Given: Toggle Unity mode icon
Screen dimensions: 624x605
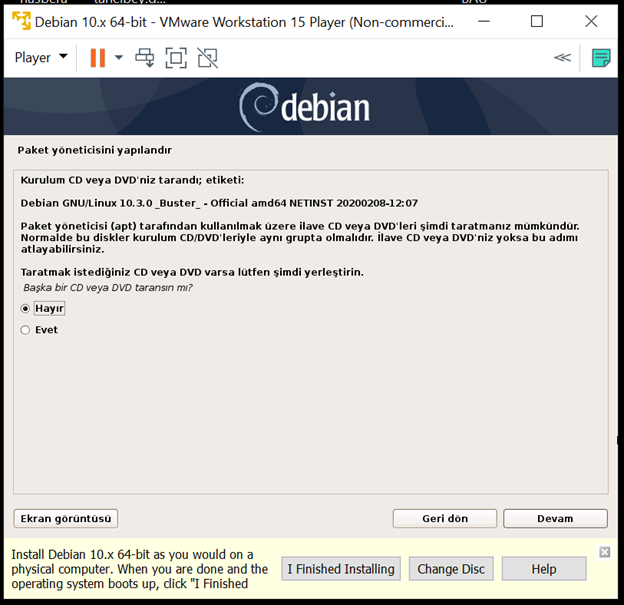Looking at the screenshot, I should click(x=208, y=58).
